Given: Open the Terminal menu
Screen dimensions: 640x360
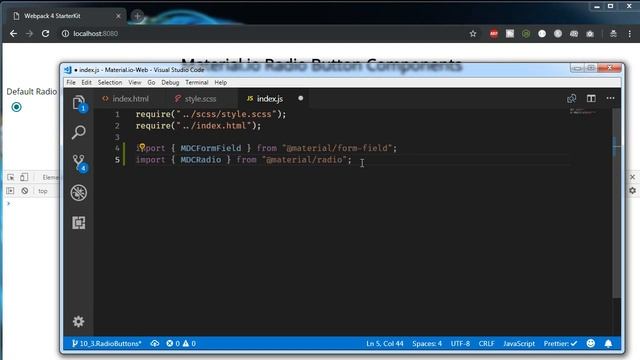Looking at the screenshot, I should click(197, 82).
